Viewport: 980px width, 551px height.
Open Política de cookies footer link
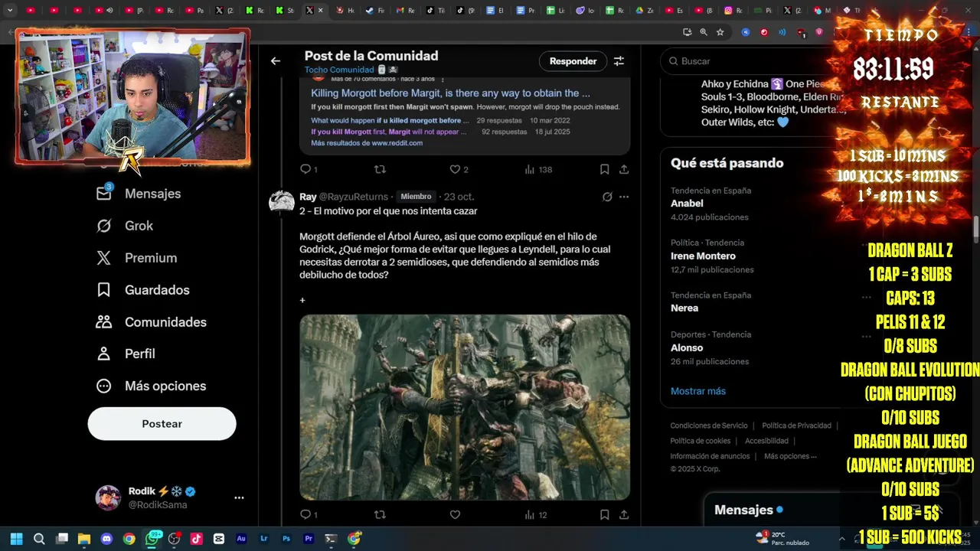[x=701, y=441]
